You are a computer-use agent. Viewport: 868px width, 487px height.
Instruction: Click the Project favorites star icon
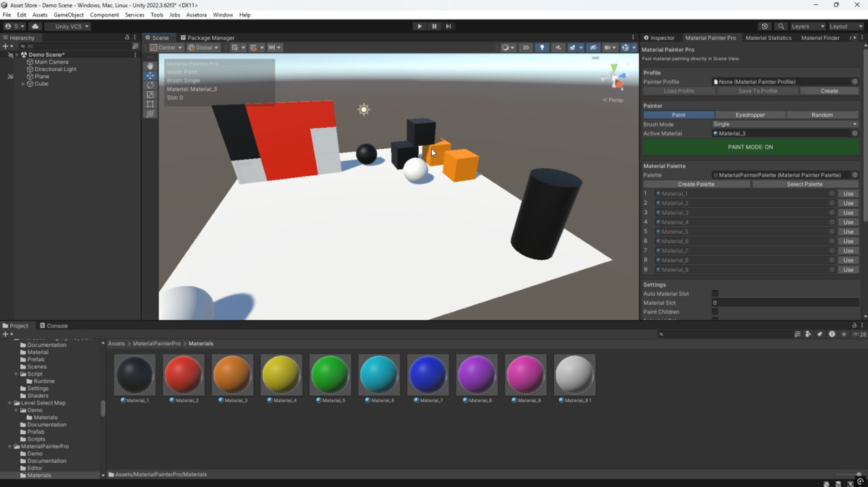[843, 334]
